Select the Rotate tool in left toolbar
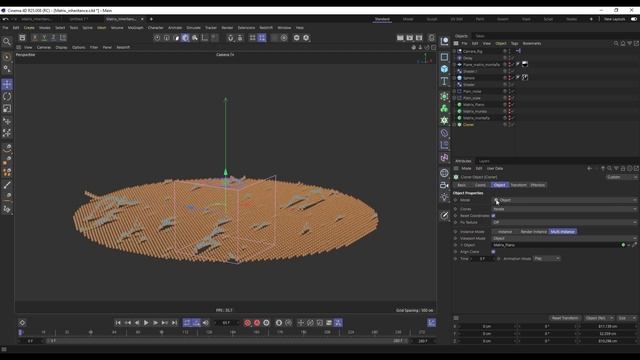 (7, 97)
